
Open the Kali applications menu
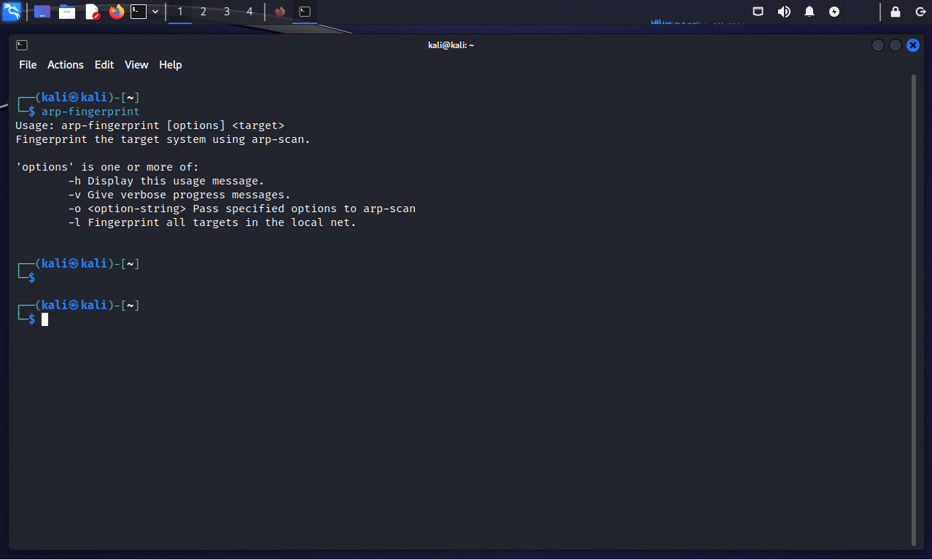pyautogui.click(x=12, y=12)
